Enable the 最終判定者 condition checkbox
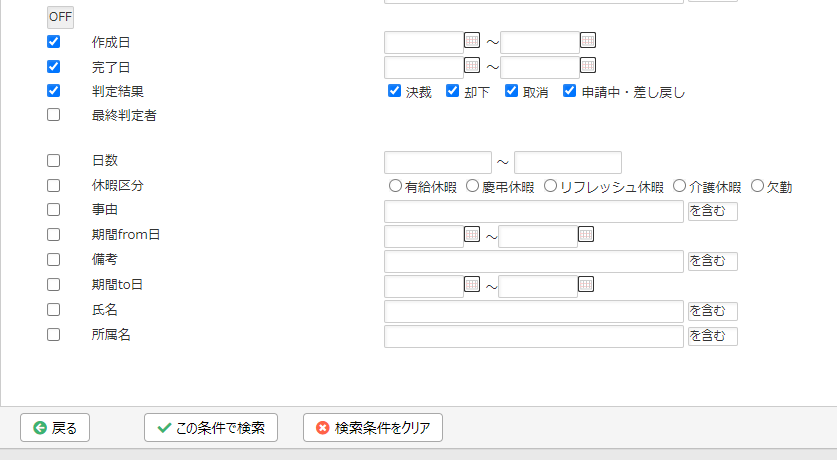The height and width of the screenshot is (460, 837). point(53,115)
